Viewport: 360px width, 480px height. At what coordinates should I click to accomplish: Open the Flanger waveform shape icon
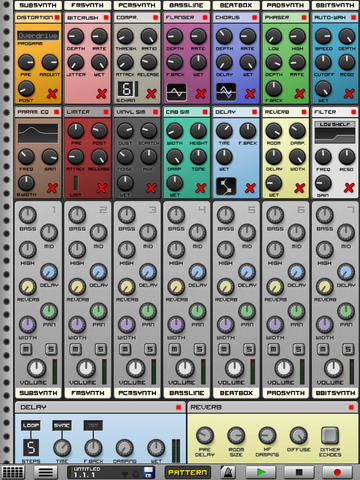click(176, 92)
